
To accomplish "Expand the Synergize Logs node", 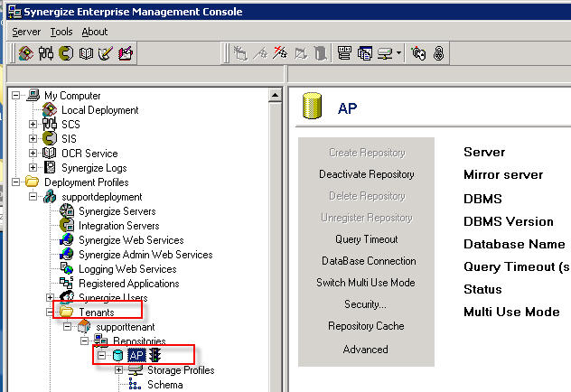I will pyautogui.click(x=33, y=167).
